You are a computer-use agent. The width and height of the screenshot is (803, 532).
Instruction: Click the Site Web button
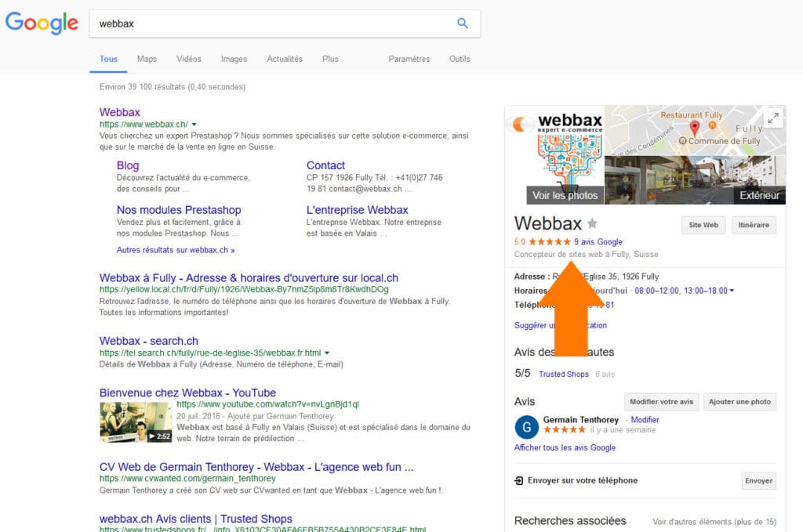point(703,225)
